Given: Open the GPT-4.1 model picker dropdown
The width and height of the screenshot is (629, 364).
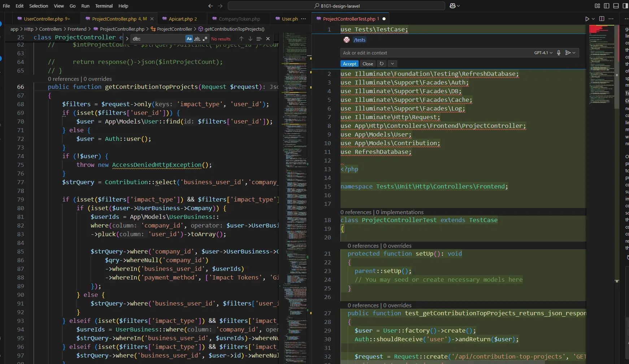Looking at the screenshot, I should 543,53.
